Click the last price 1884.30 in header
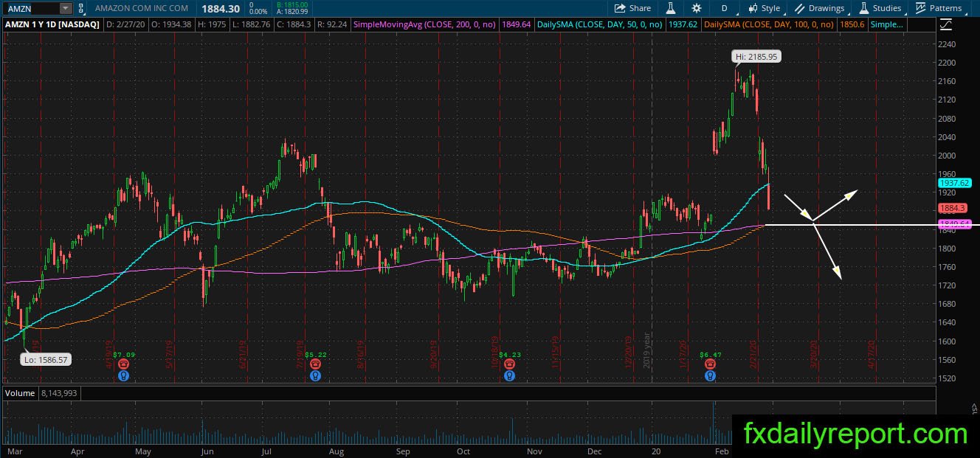The image size is (980, 458). coord(219,8)
